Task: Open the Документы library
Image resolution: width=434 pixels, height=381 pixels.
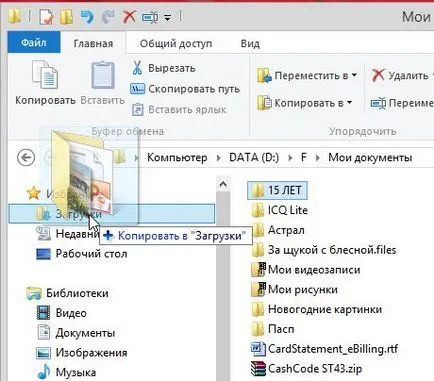Action: pyautogui.click(x=85, y=333)
